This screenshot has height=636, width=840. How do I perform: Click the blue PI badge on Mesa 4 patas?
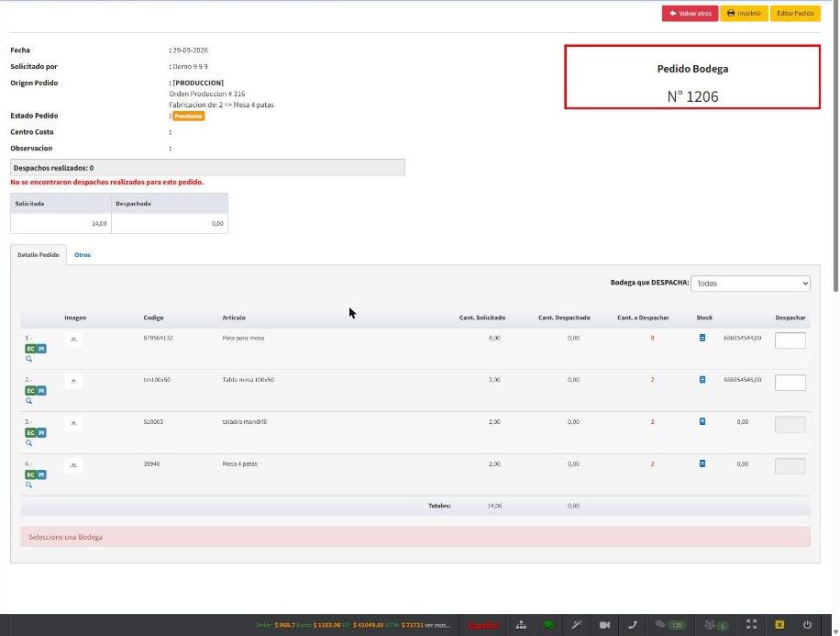(x=41, y=474)
